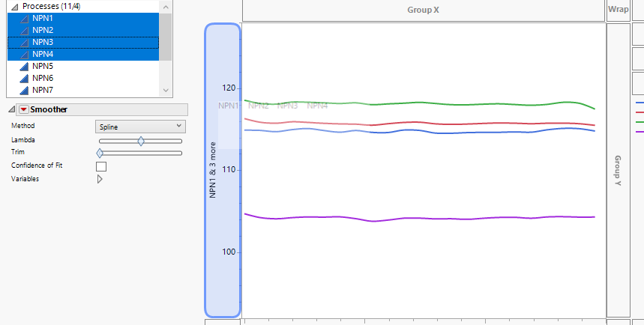The height and width of the screenshot is (325, 644).
Task: Click the Smoother section title
Action: click(49, 109)
